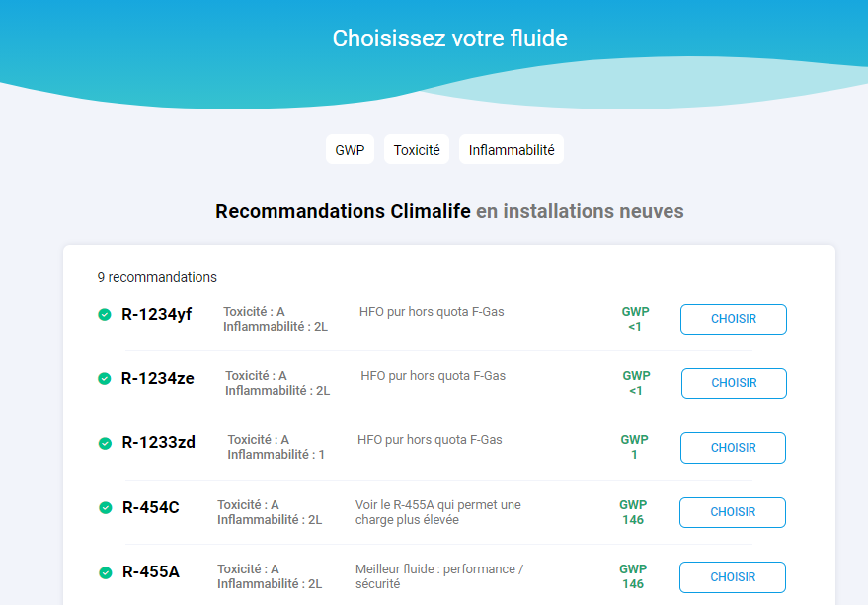
Task: Click the R-455A fluid name
Action: (150, 571)
